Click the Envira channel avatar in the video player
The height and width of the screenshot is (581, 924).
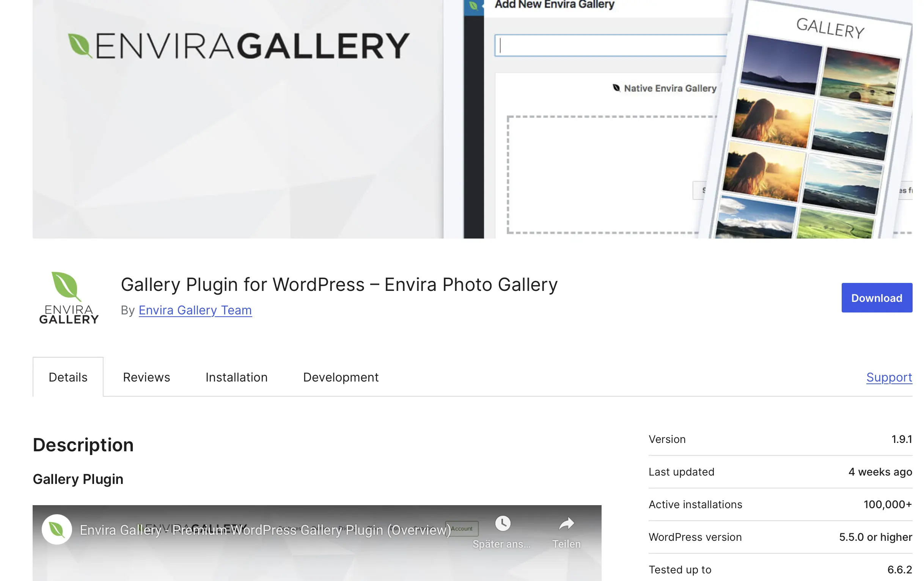(x=57, y=528)
